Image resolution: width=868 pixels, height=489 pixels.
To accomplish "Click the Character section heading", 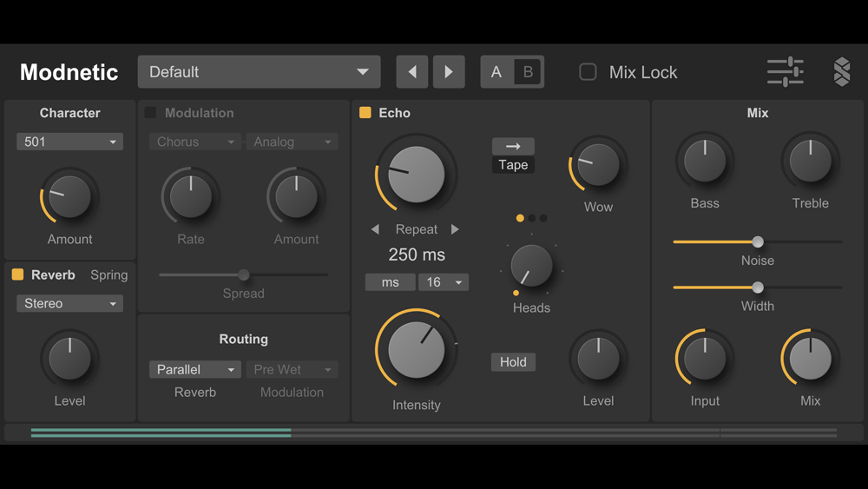I will [69, 113].
